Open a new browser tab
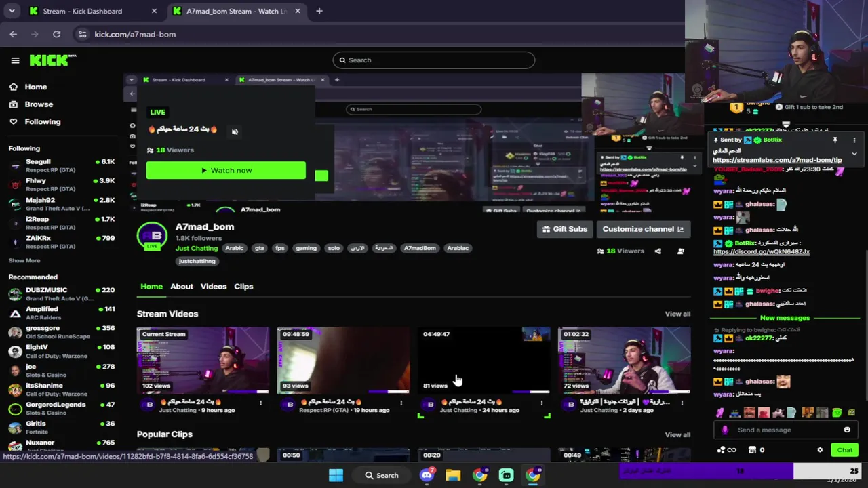 point(319,11)
